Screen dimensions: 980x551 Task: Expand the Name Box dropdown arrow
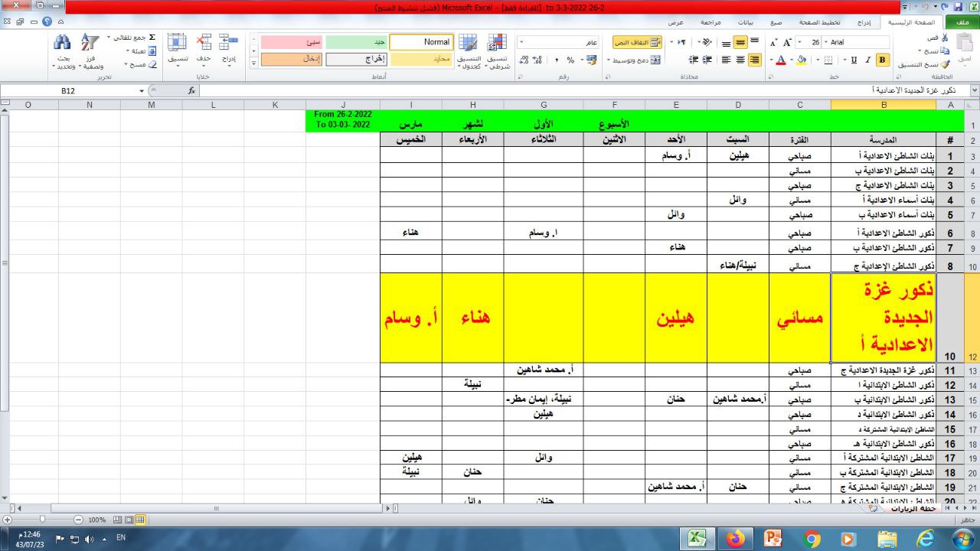coord(142,91)
